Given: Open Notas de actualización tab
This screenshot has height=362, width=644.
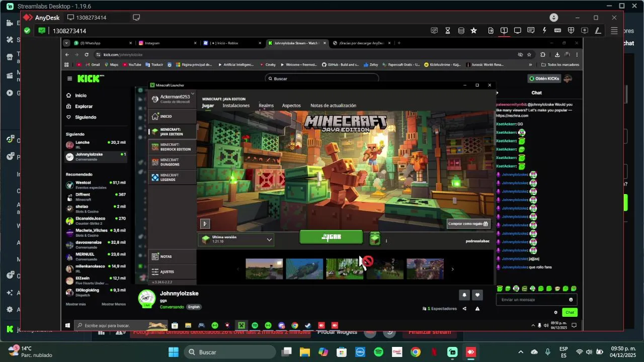Looking at the screenshot, I should tap(333, 106).
